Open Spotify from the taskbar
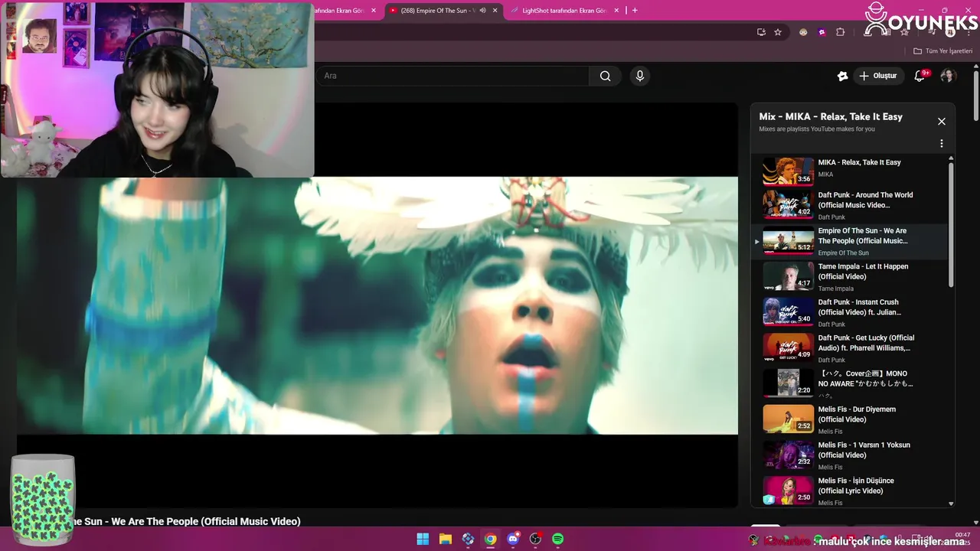Viewport: 980px width, 551px height. (x=558, y=539)
